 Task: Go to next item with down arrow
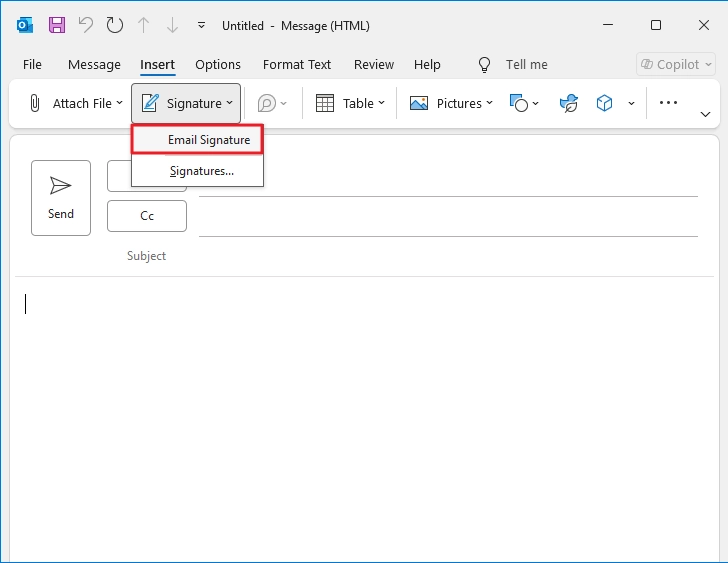(172, 25)
